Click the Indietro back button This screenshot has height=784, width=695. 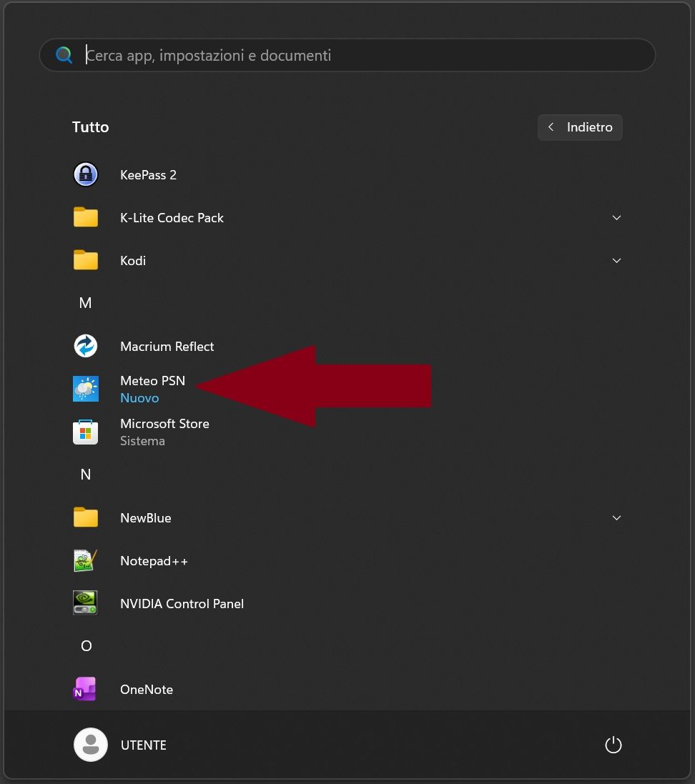click(580, 127)
